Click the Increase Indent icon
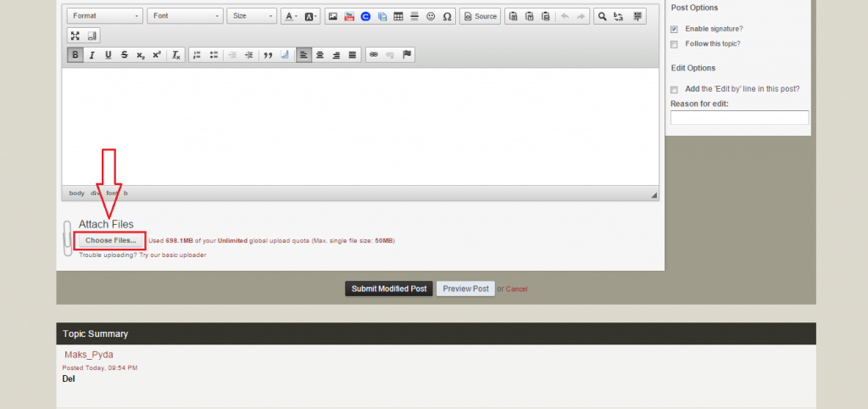This screenshot has height=409, width=868. tap(249, 54)
